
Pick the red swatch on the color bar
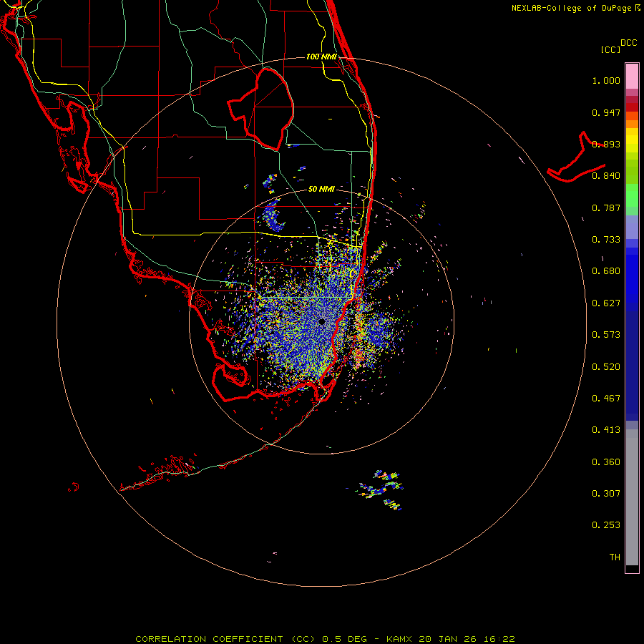(632, 107)
